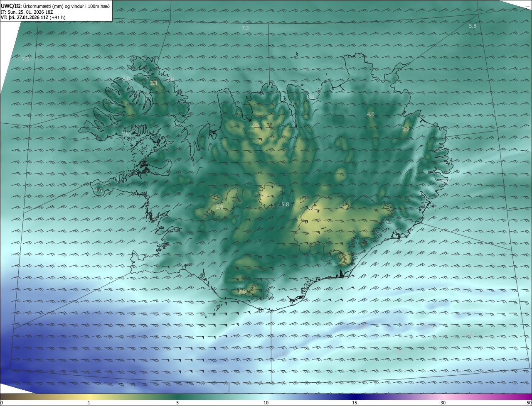This screenshot has width=532, height=406.
Task: Click the 30 tick on the color scale
Action: click(443, 403)
